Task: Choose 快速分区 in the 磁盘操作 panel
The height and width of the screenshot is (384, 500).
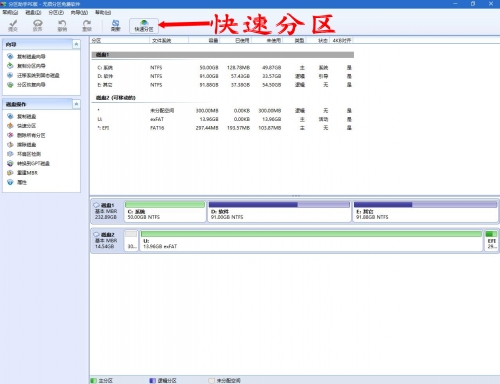Action: pyautogui.click(x=22, y=126)
